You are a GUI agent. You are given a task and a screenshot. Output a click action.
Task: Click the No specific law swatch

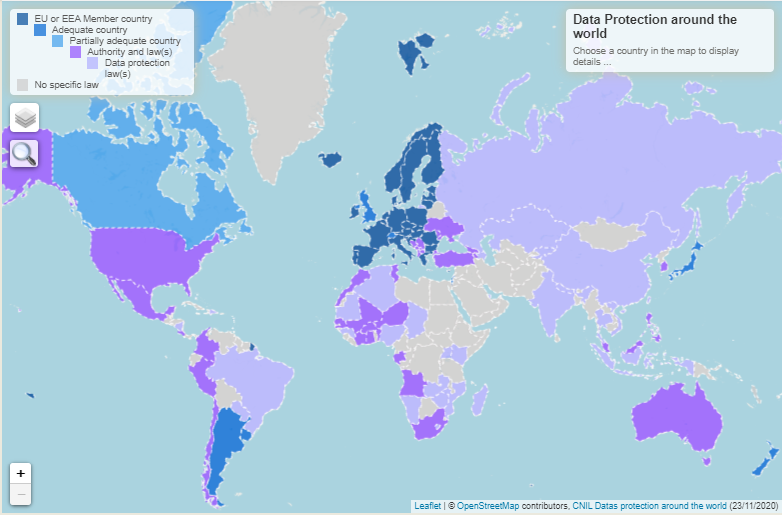coord(22,85)
